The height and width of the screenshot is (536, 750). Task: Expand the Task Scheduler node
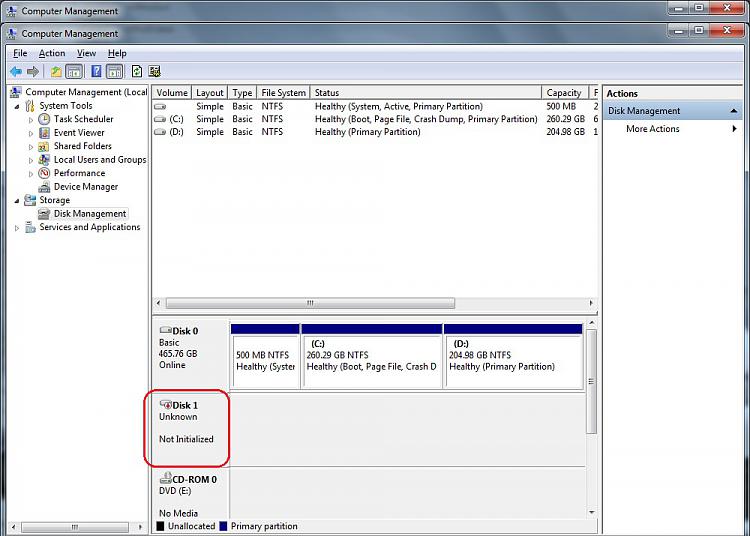[x=31, y=120]
